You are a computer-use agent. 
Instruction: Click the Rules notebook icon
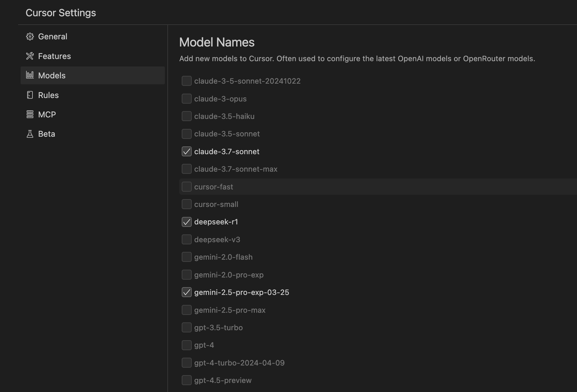click(x=30, y=95)
